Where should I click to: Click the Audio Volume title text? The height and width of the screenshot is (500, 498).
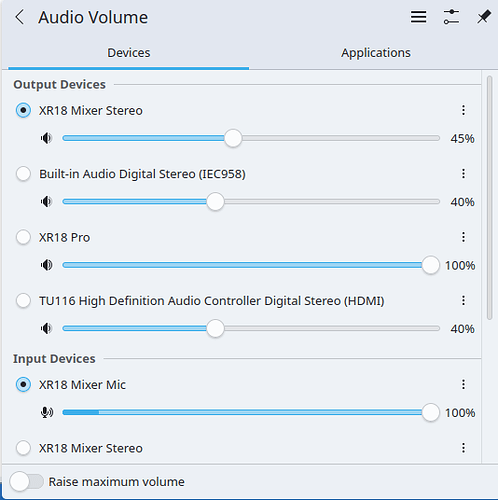93,17
